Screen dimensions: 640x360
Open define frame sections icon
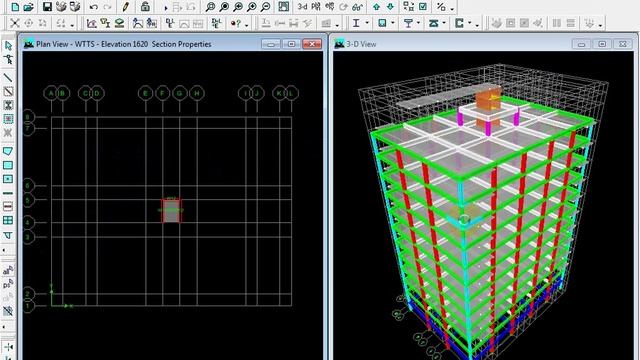[x=105, y=23]
